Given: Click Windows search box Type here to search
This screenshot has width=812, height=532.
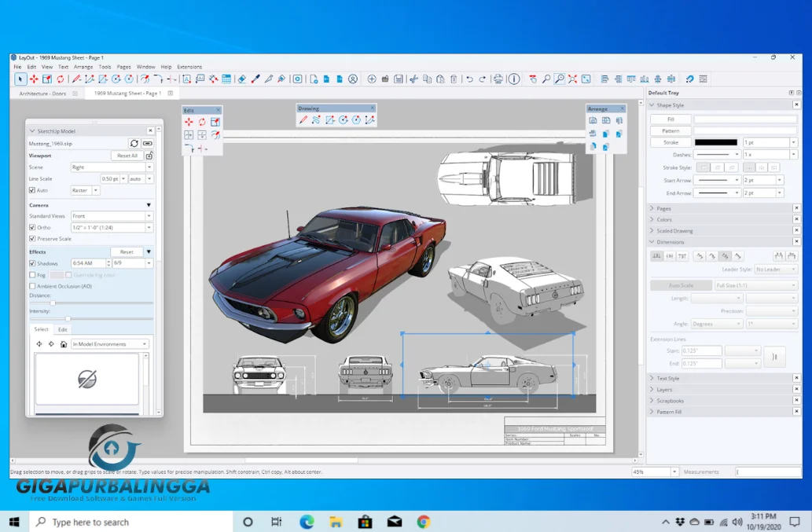Looking at the screenshot, I should [131, 522].
